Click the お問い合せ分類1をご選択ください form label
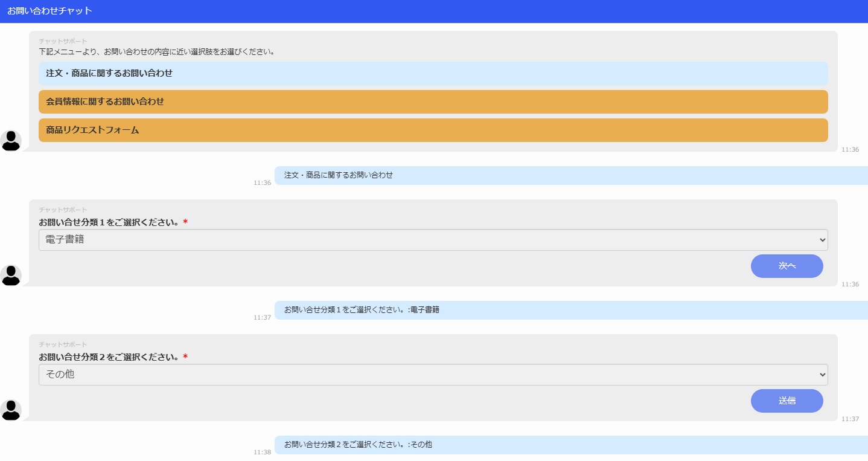This screenshot has width=868, height=461. (x=109, y=222)
